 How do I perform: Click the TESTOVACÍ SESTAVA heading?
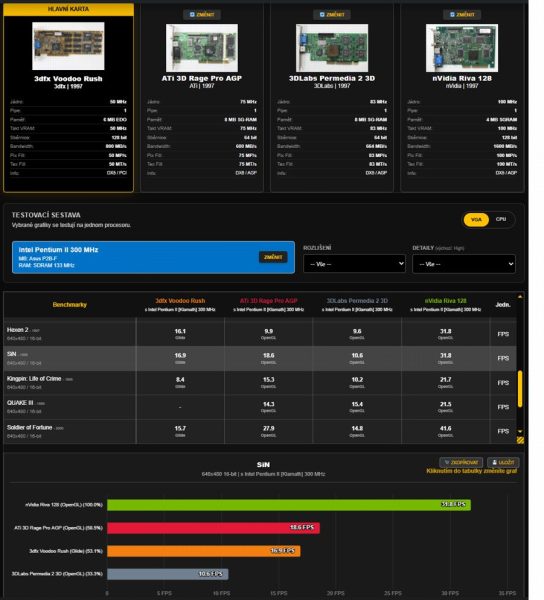coord(46,215)
